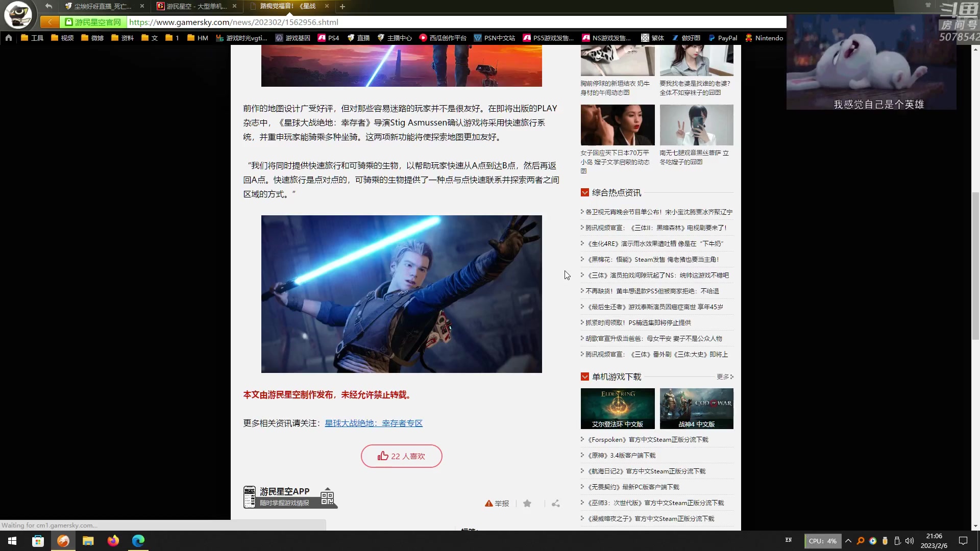Open the Nintendo bookmark
This screenshot has width=980, height=551.
pyautogui.click(x=764, y=38)
